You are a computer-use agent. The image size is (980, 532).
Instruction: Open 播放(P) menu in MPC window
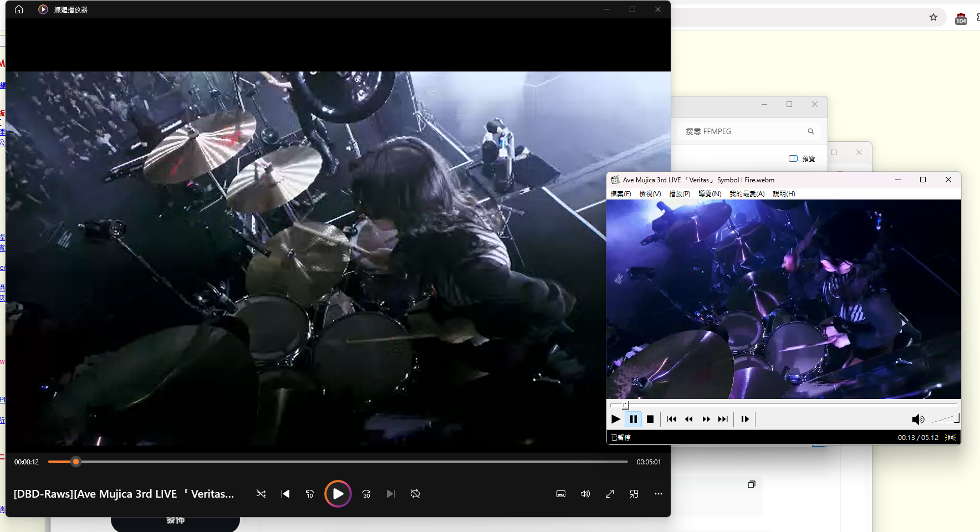pos(680,194)
